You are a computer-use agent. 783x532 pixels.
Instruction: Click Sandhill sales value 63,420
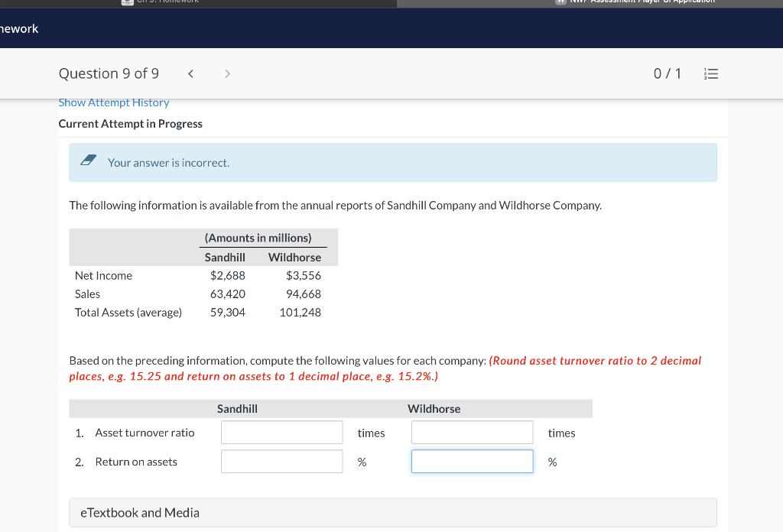tap(228, 294)
